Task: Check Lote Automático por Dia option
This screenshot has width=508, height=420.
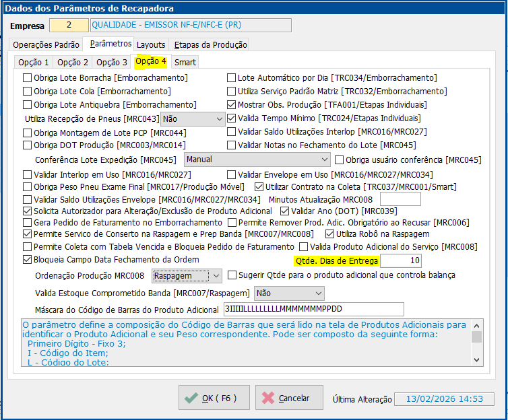Action: 232,78
